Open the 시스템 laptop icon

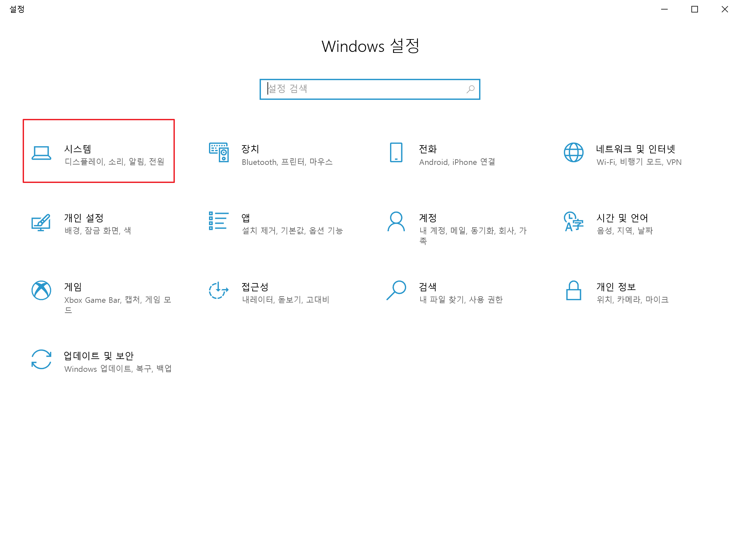pyautogui.click(x=41, y=153)
